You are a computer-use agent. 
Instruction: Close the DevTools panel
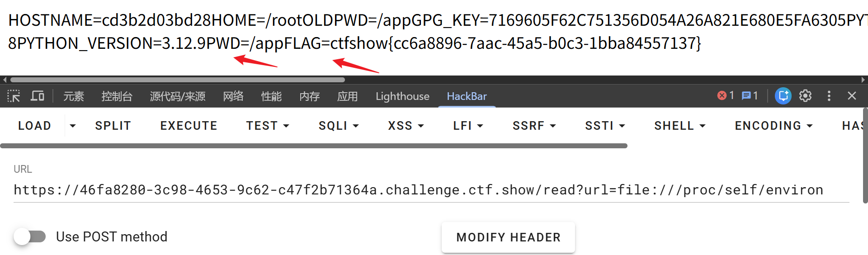(x=852, y=96)
